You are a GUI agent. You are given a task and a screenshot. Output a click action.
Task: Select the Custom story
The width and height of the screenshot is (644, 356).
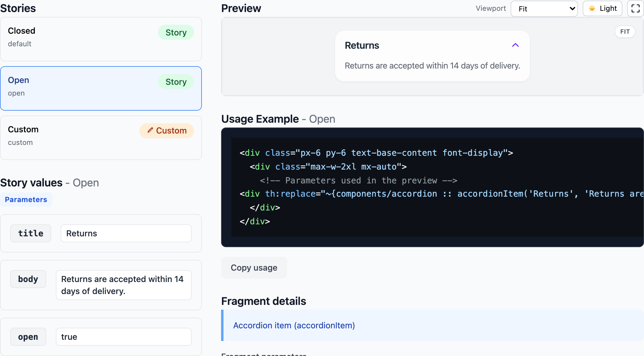(101, 138)
